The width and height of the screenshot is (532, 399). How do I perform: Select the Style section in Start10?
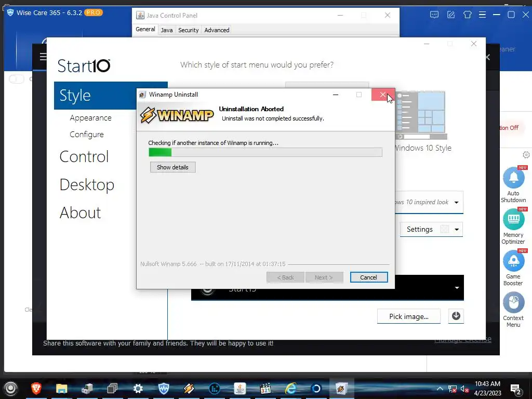pos(111,96)
